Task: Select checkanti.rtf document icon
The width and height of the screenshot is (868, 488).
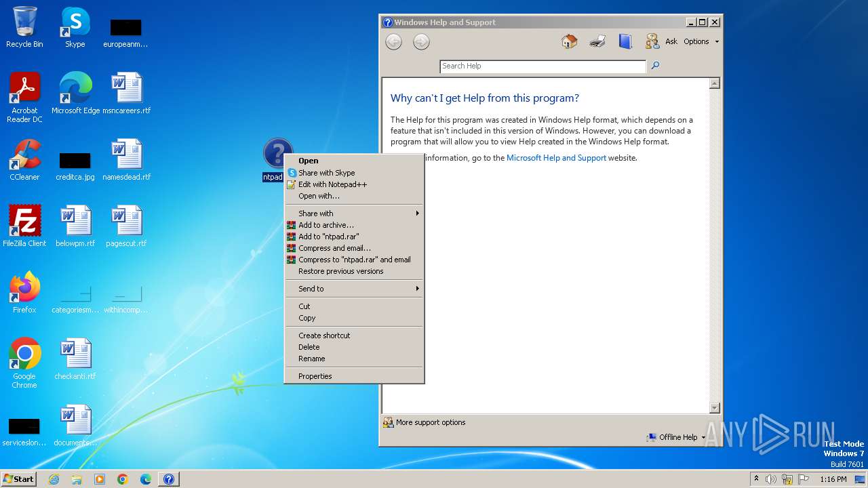Action: (x=75, y=359)
